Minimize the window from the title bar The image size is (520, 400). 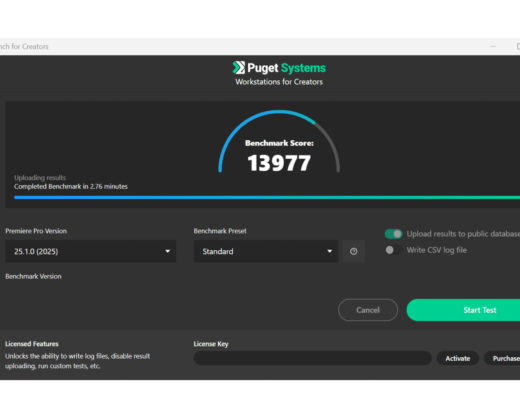493,46
